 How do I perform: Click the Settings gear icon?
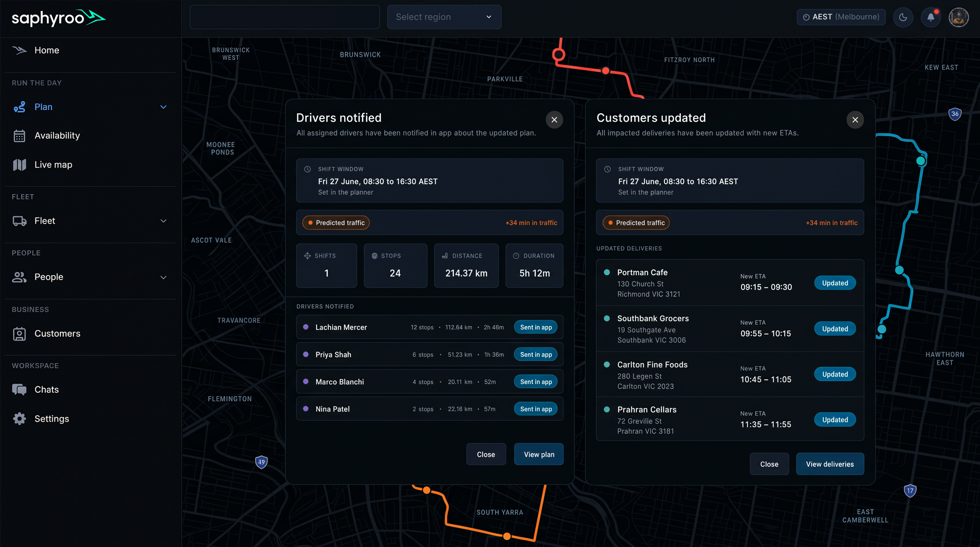click(x=19, y=418)
